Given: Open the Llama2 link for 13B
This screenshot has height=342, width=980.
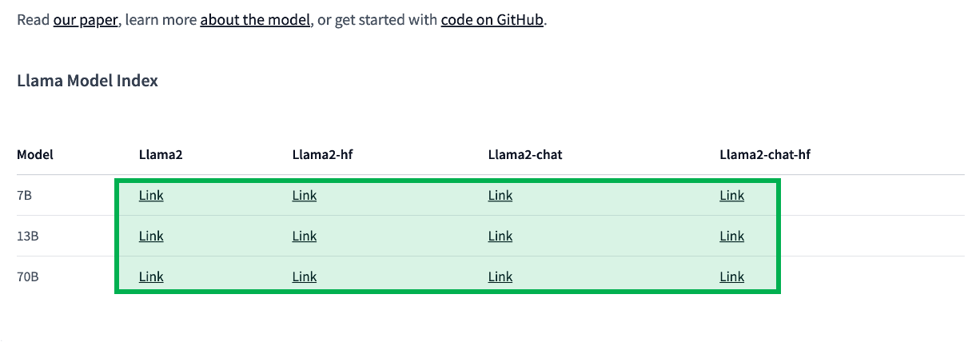Looking at the screenshot, I should (151, 236).
